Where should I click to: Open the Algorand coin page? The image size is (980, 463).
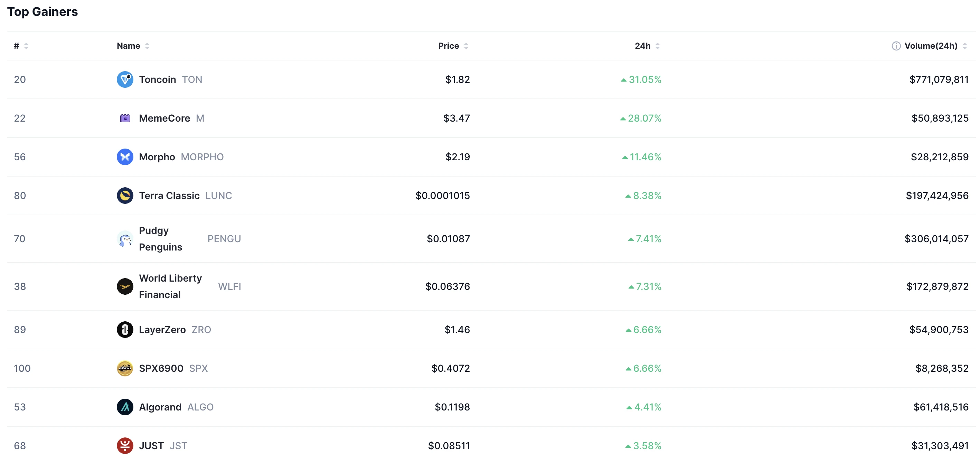pyautogui.click(x=160, y=407)
